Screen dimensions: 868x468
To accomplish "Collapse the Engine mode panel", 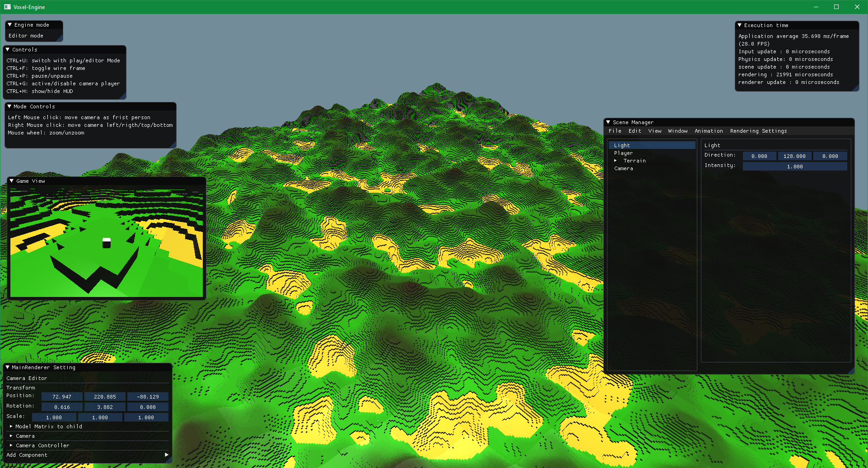I will pyautogui.click(x=10, y=25).
